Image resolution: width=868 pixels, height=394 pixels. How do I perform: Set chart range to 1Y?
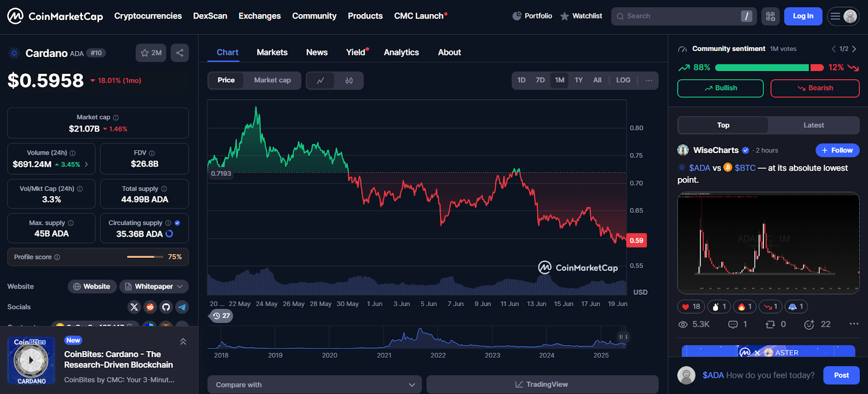click(579, 80)
